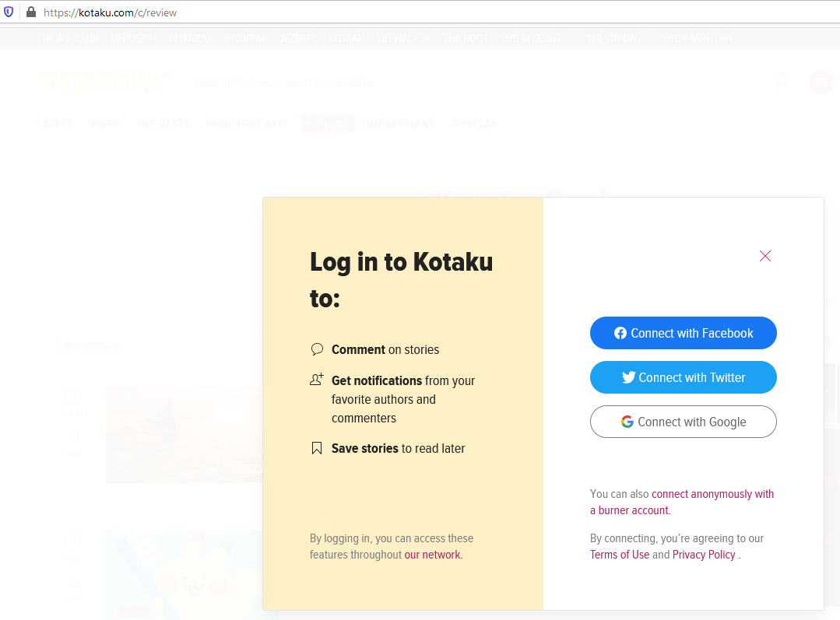Visit GIZMODO from the network bar
This screenshot has height=620, width=840.
pyautogui.click(x=190, y=37)
